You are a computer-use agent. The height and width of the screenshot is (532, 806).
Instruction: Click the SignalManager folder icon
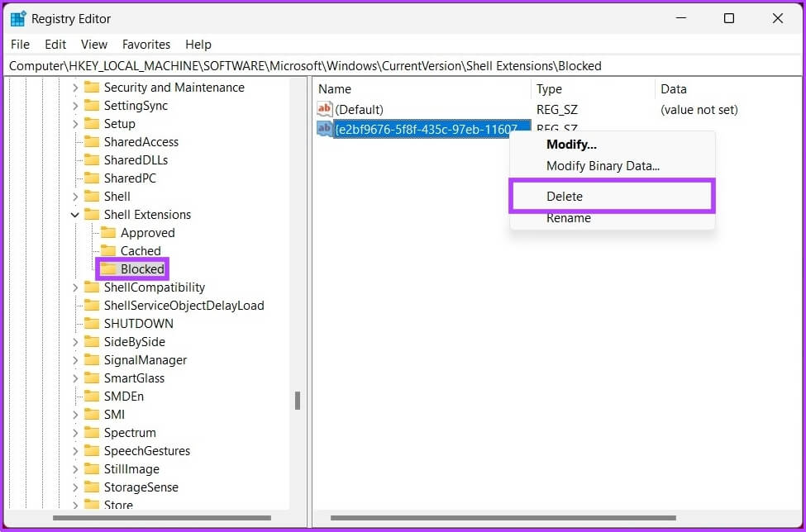(92, 360)
